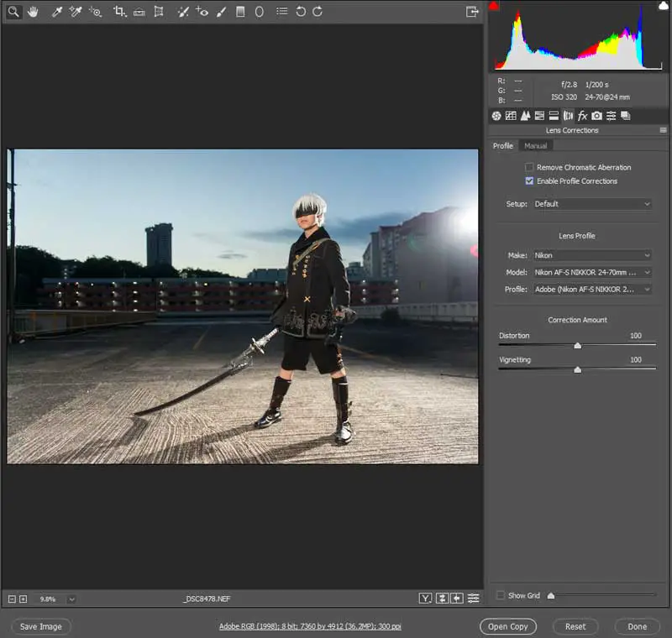Open the Basic panel tab
The image size is (672, 638).
(496, 116)
